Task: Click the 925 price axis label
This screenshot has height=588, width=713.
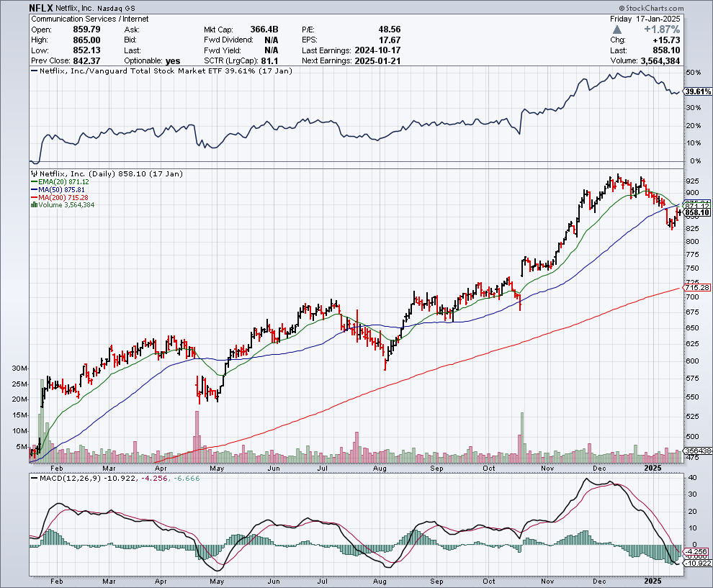Action: (x=693, y=181)
